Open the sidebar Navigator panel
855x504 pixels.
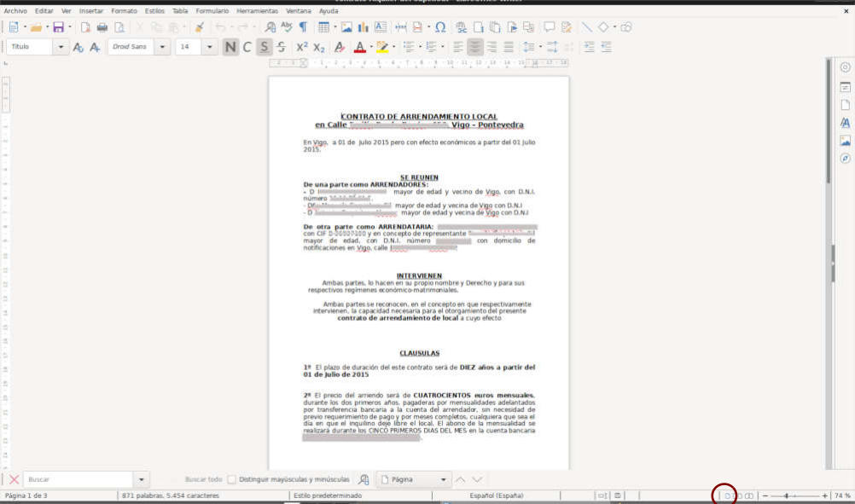[845, 159]
